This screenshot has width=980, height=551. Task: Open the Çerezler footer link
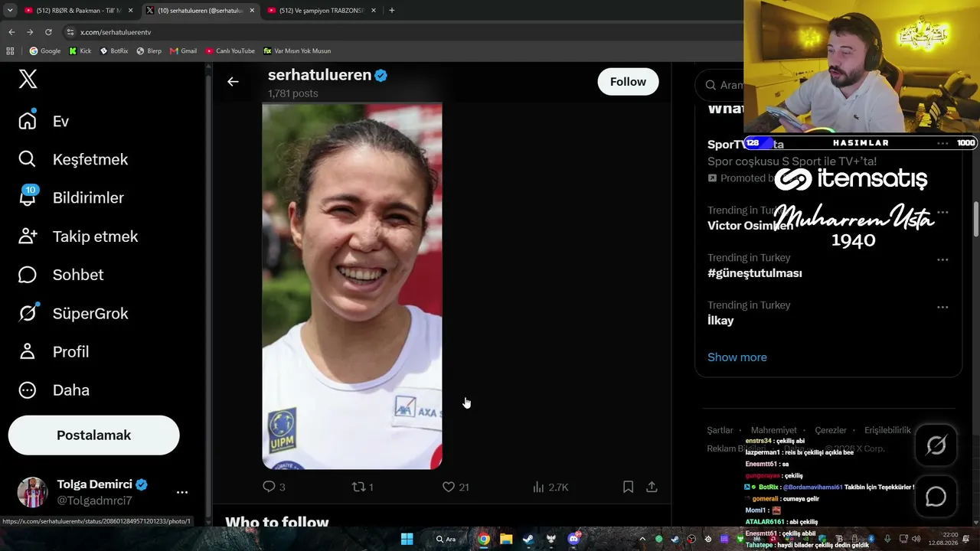[831, 430]
